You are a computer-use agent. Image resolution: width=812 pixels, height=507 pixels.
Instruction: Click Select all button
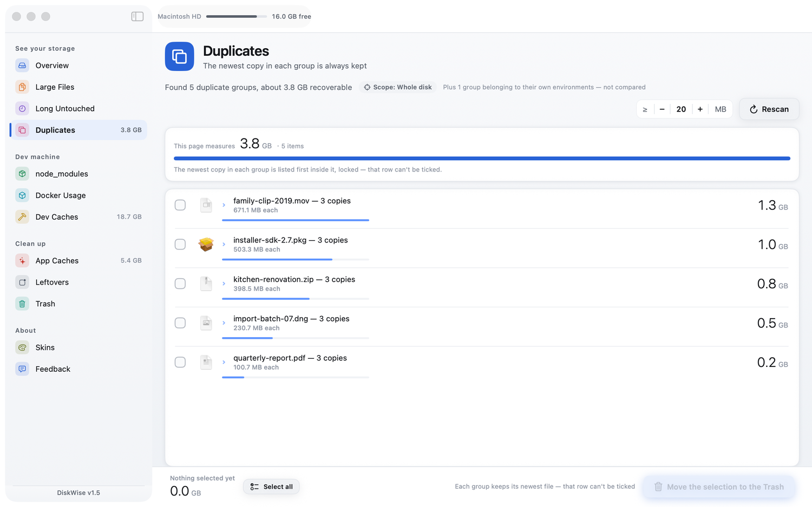tap(271, 487)
